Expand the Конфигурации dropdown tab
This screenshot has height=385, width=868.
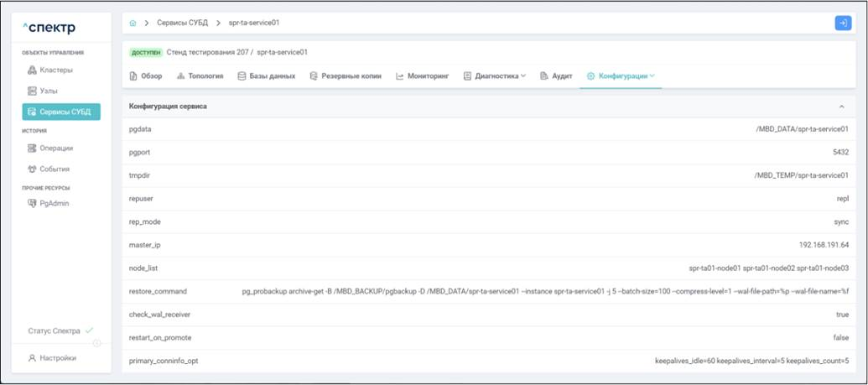(x=621, y=76)
